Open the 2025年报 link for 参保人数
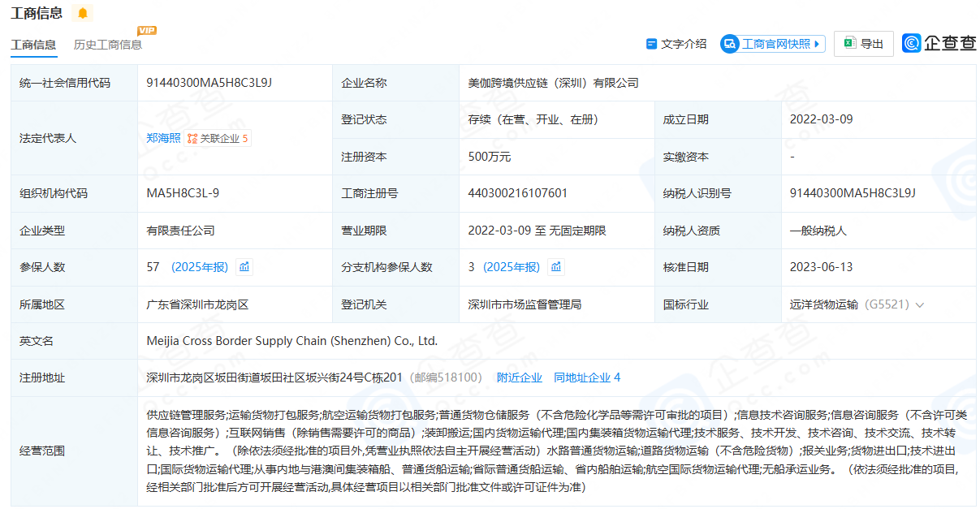Viewport: 980px width, 509px height. point(200,267)
